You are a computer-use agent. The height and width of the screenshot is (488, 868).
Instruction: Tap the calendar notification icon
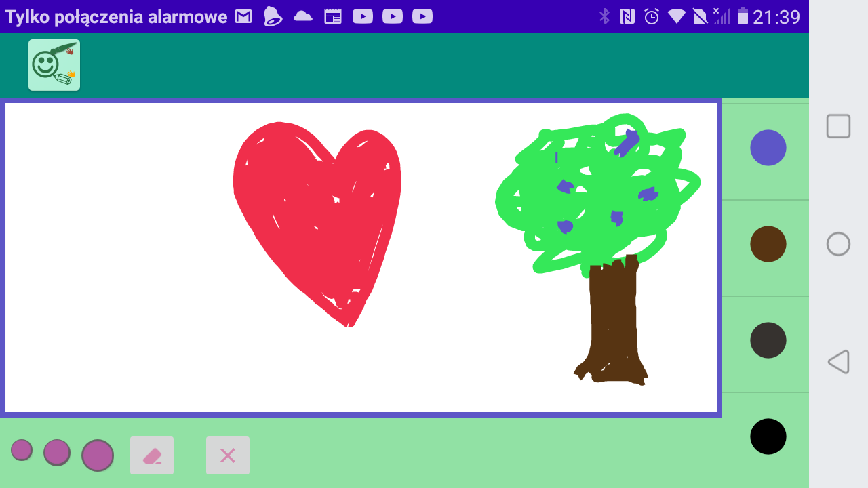(333, 16)
